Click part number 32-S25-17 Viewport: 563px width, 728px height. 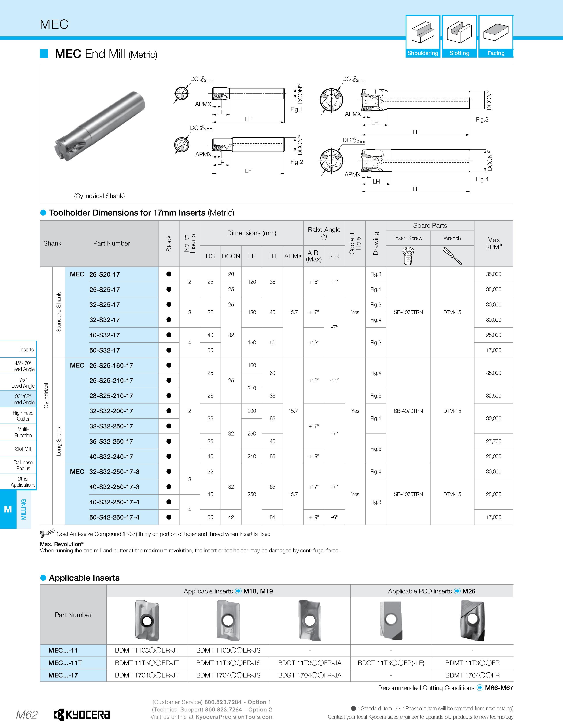[104, 305]
